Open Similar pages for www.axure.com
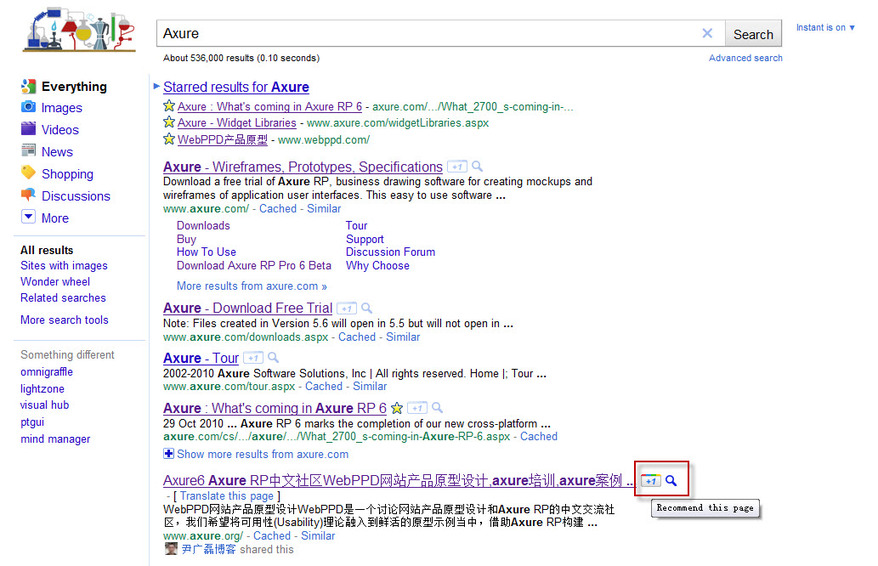This screenshot has width=878, height=566. 324,208
